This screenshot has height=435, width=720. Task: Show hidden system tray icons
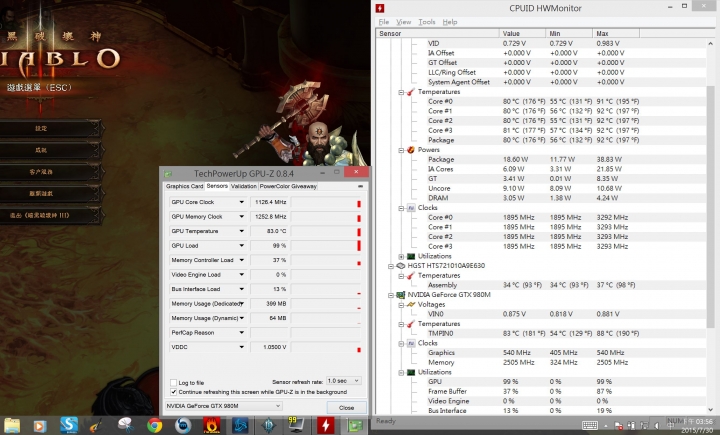pos(606,426)
